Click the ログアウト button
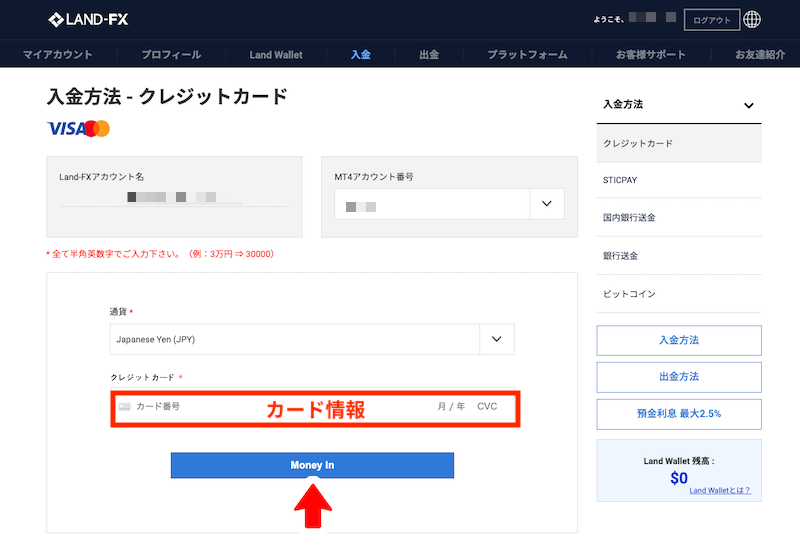The height and width of the screenshot is (552, 800). (x=712, y=20)
